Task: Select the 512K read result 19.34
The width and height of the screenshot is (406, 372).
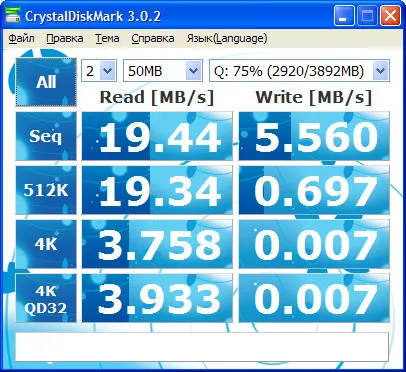Action: (x=157, y=190)
